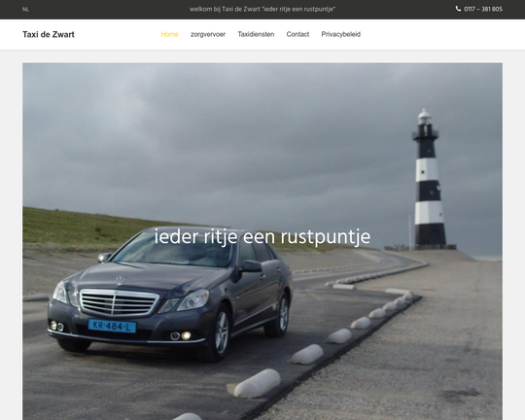Click the welcome text in top bar
Image resolution: width=525 pixels, height=420 pixels.
(262, 9)
